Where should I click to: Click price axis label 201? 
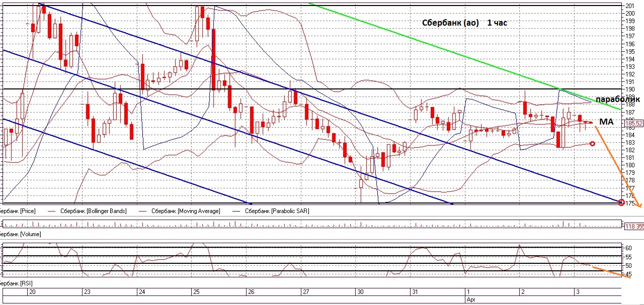tap(630, 6)
